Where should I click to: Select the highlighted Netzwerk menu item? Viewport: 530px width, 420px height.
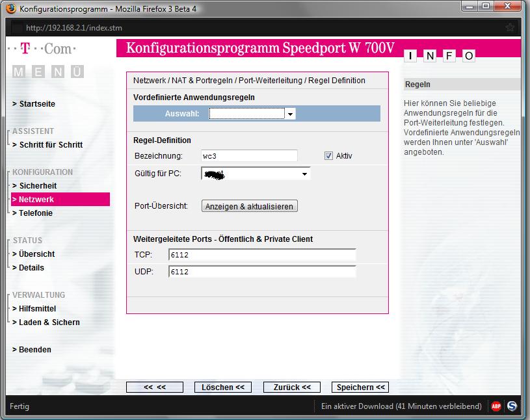(x=60, y=200)
